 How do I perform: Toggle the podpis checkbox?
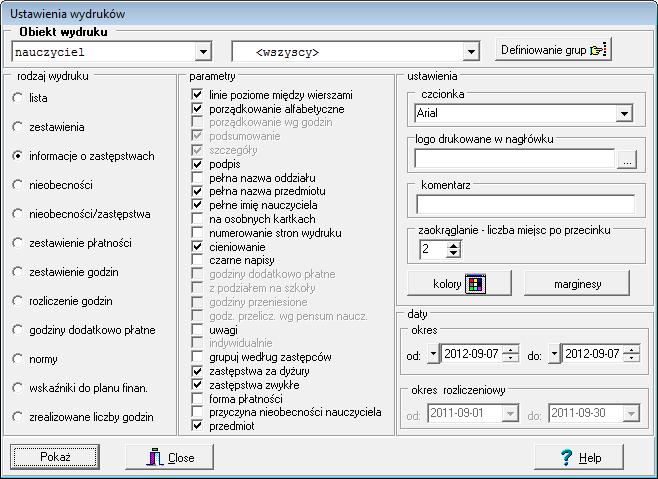click(x=197, y=164)
